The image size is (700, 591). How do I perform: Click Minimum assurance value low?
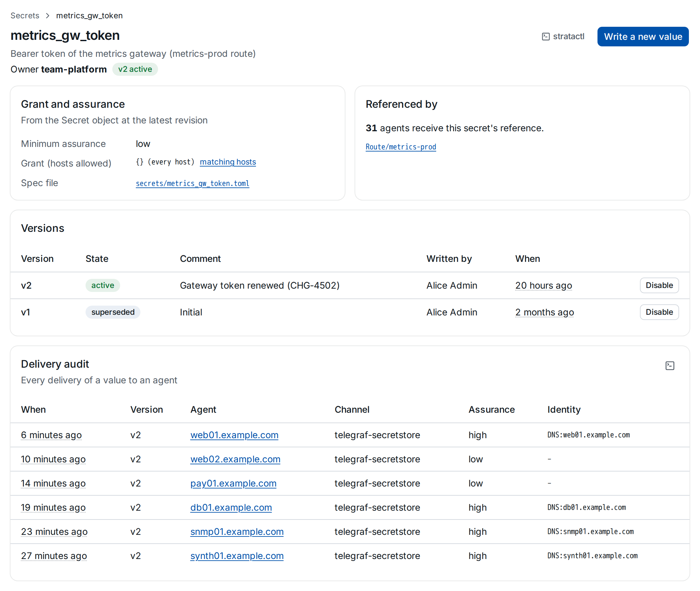tap(143, 144)
